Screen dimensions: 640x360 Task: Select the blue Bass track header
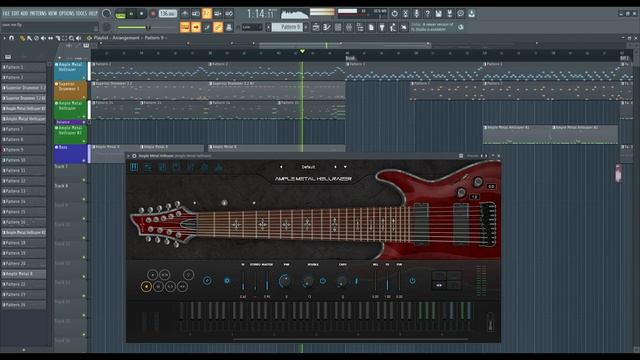71,153
